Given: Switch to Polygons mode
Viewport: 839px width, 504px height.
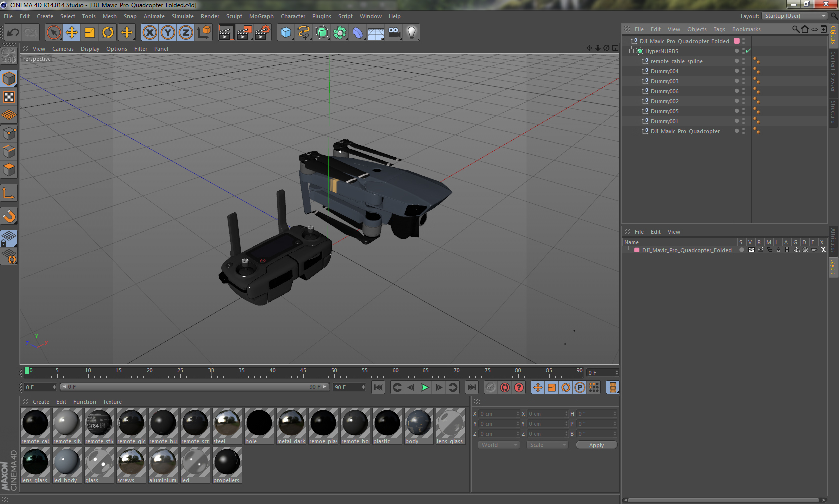Looking at the screenshot, I should (9, 170).
